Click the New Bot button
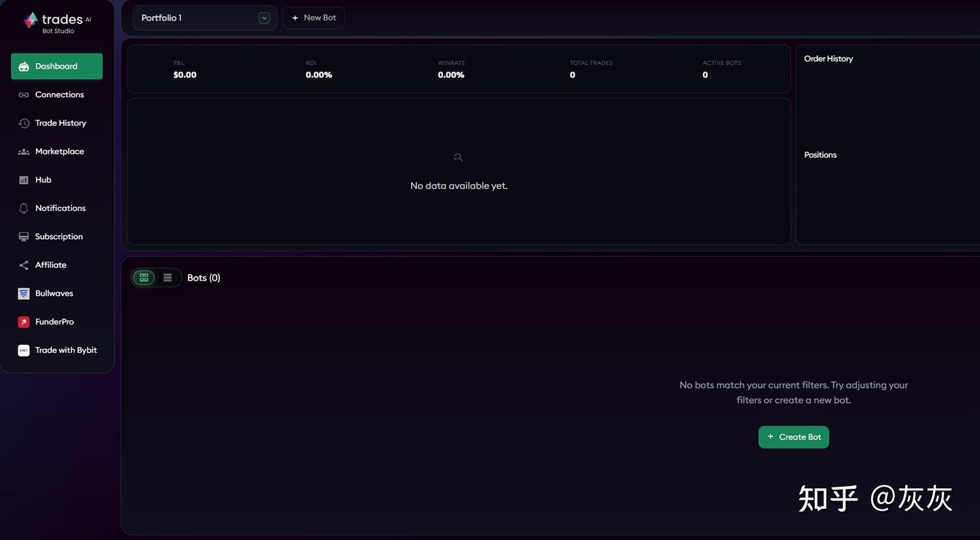Image resolution: width=980 pixels, height=540 pixels. [314, 18]
